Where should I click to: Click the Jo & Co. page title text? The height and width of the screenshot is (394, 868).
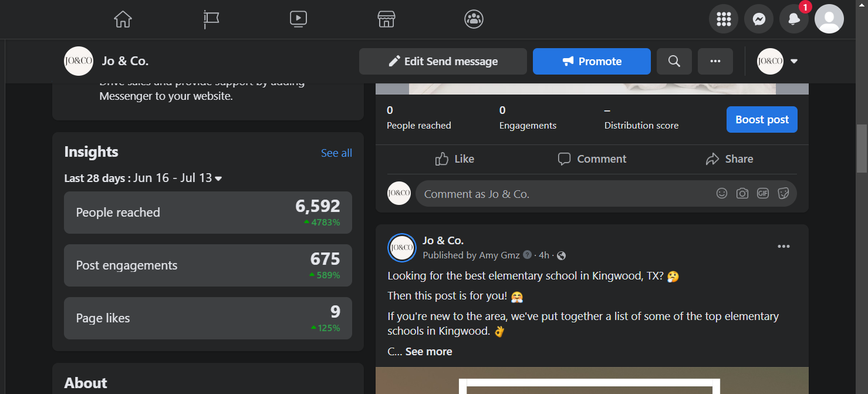tap(125, 61)
